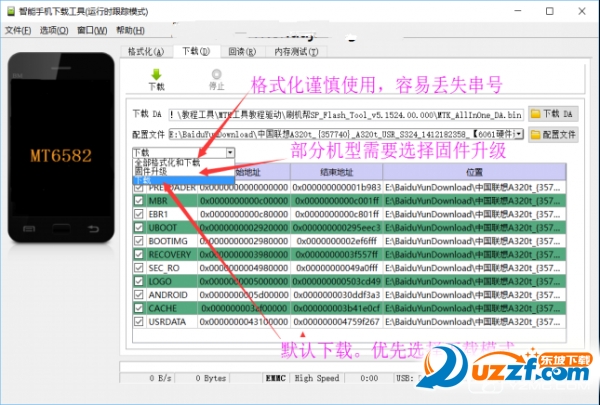The image size is (600, 405).
Task: Click the 0:00 elapsed time status entry
Action: 369,378
